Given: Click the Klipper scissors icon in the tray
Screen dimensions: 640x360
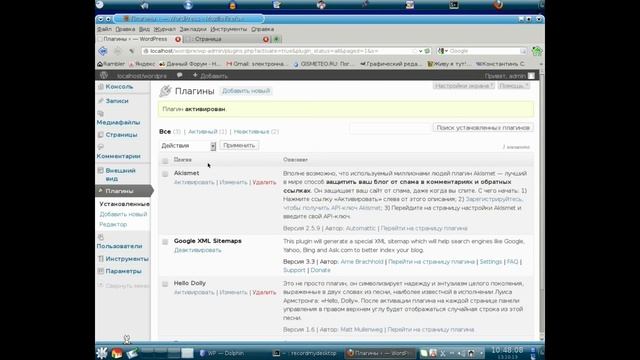Looking at the screenshot, I should tap(442, 353).
